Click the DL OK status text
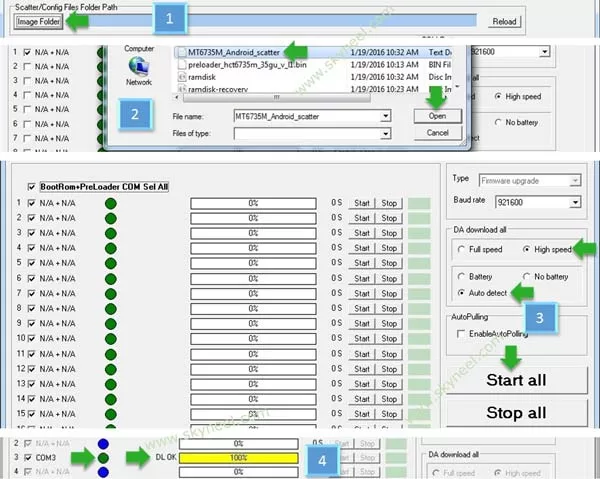 coord(166,457)
